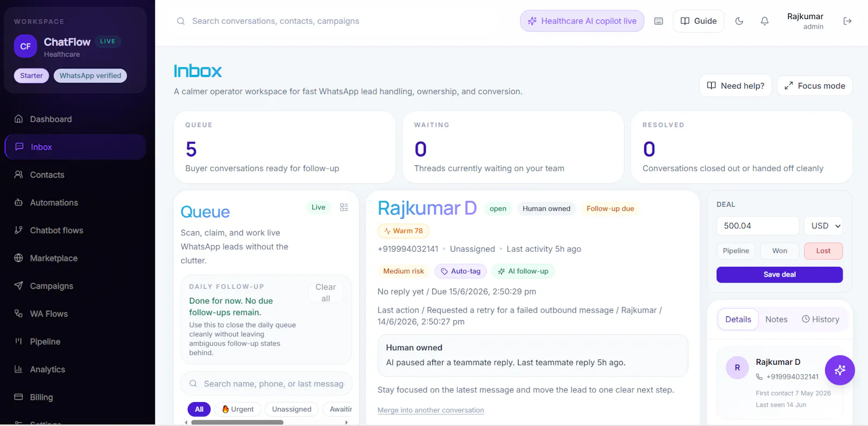Viewport: 868px width, 426px height.
Task: Filter queue by Urgent
Action: click(238, 409)
